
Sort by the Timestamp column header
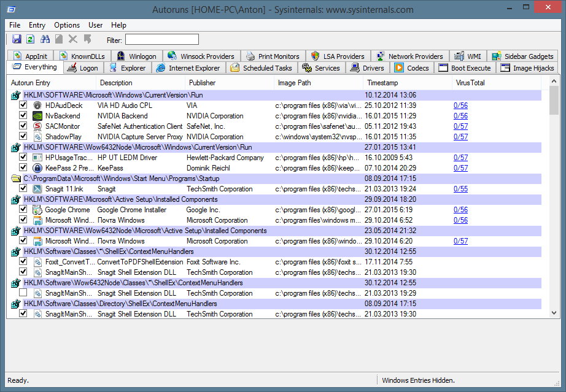coord(382,83)
